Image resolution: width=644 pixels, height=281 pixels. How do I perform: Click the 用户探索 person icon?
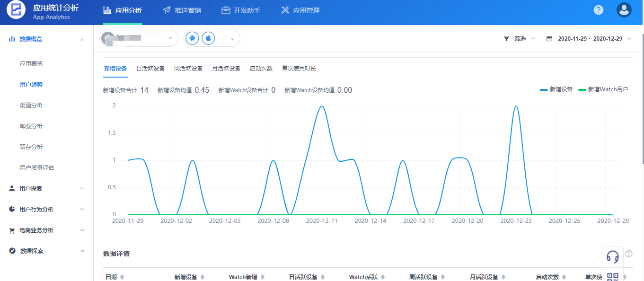(12, 188)
